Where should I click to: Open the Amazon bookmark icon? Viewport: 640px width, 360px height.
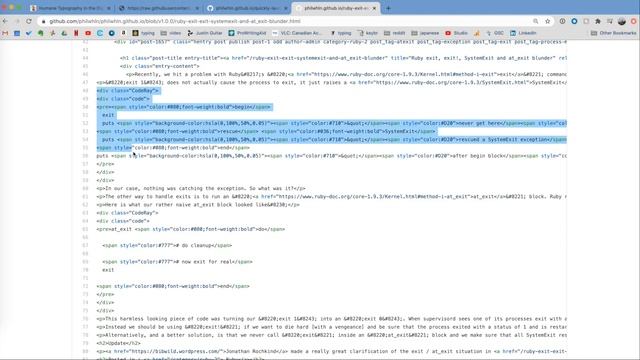coord(123,33)
